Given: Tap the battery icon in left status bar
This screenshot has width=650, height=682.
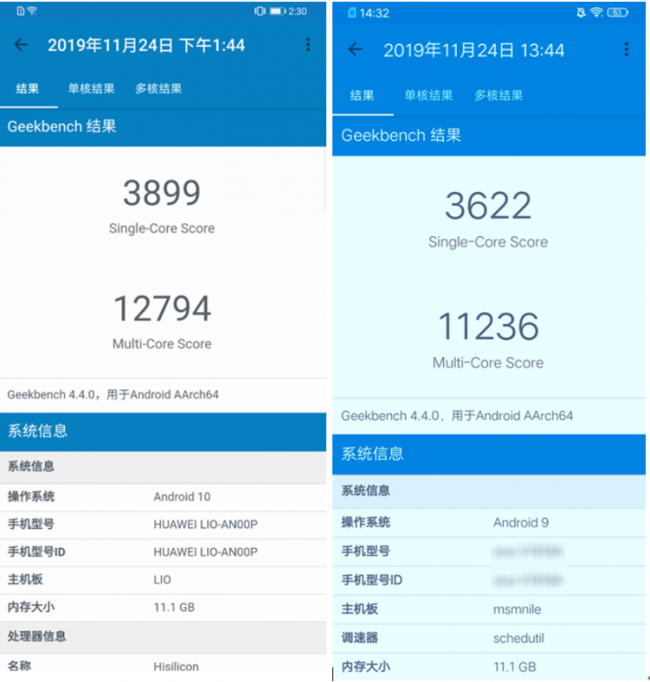Looking at the screenshot, I should coord(277,11).
